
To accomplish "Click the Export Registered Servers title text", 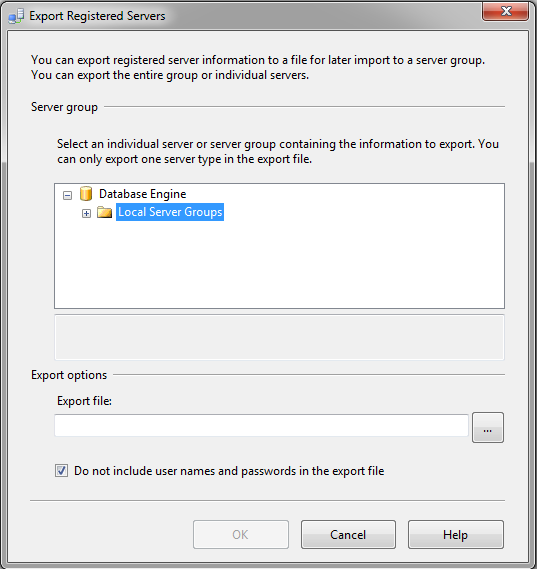I will point(97,16).
